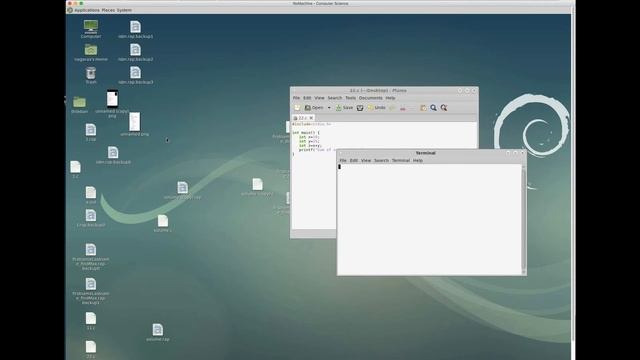
Task: Close the 22.c tab in Pluma
Action: click(x=311, y=118)
